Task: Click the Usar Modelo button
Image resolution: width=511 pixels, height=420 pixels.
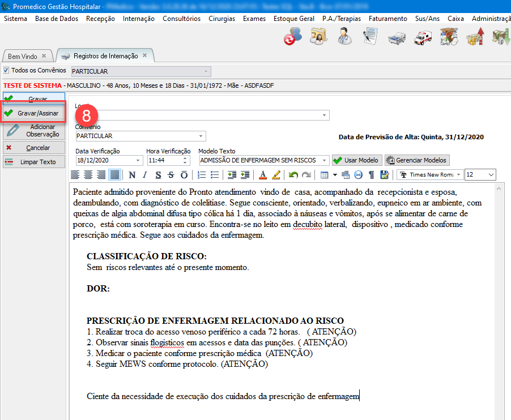Action: (357, 160)
